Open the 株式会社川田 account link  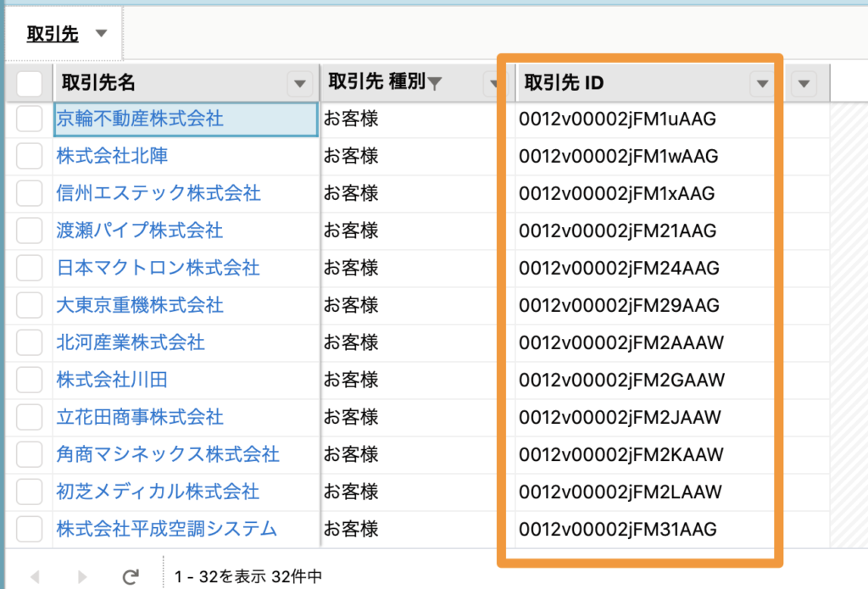coord(112,380)
